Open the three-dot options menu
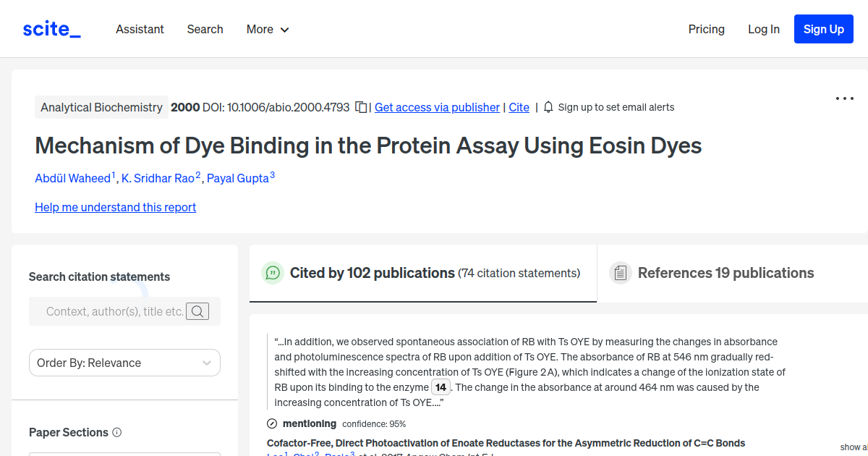This screenshot has width=868, height=456. pos(844,98)
